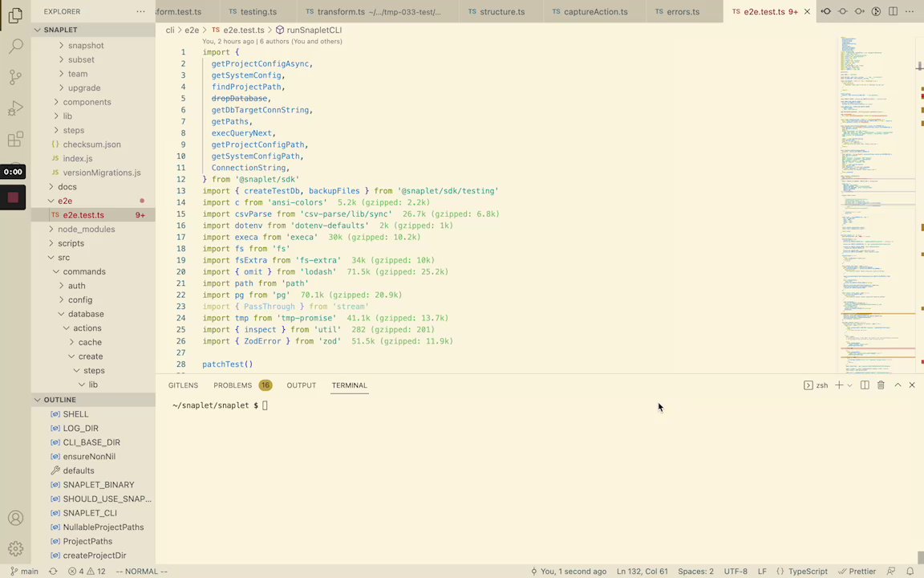The image size is (924, 578).
Task: Click the GitLens next revision icon
Action: pyautogui.click(x=860, y=11)
